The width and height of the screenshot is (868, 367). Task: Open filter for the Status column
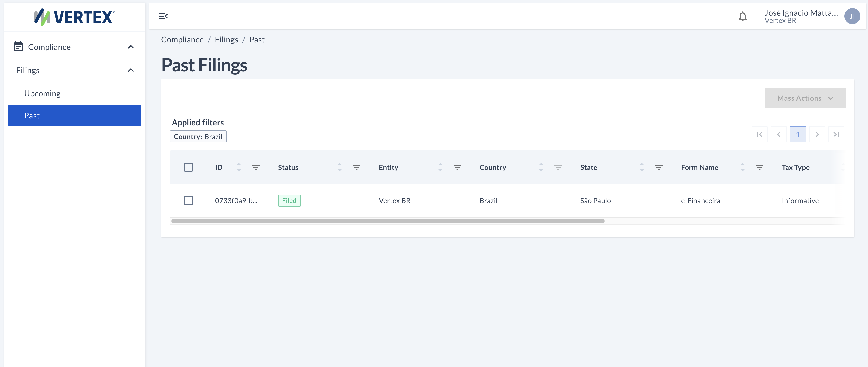[x=356, y=167]
